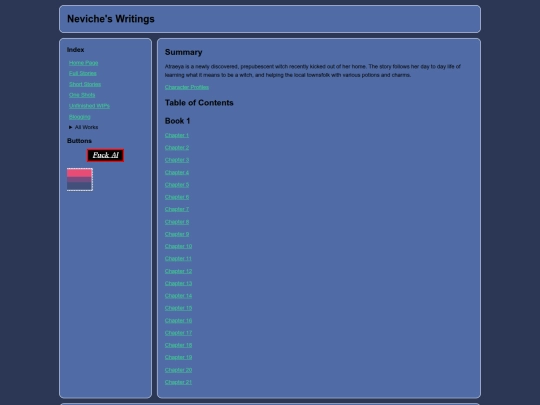Click the Book 1 heading
The height and width of the screenshot is (405, 540).
coord(177,121)
